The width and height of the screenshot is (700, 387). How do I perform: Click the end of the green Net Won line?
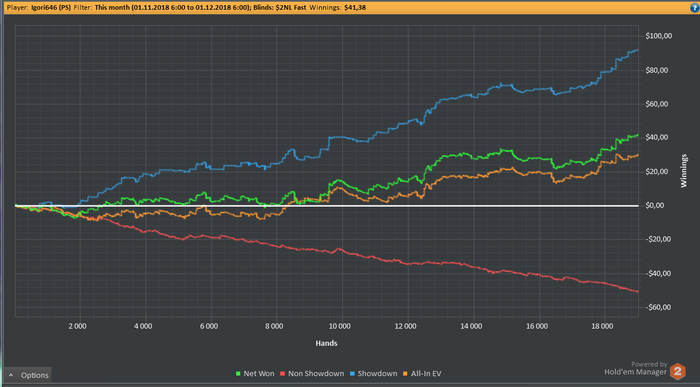tap(637, 135)
